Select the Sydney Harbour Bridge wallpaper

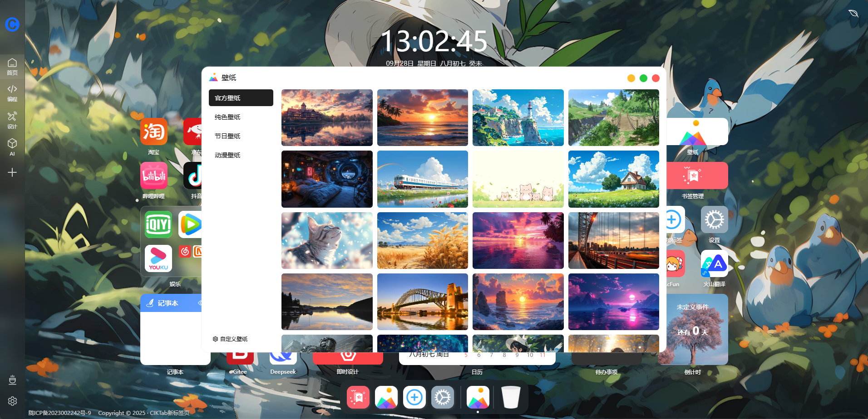click(x=422, y=302)
